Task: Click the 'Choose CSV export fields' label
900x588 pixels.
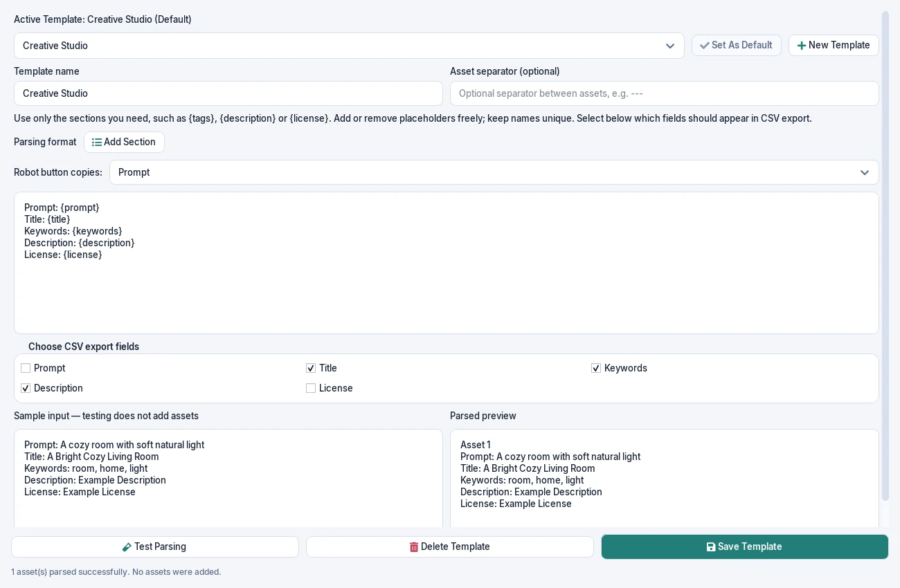Action: tap(84, 347)
